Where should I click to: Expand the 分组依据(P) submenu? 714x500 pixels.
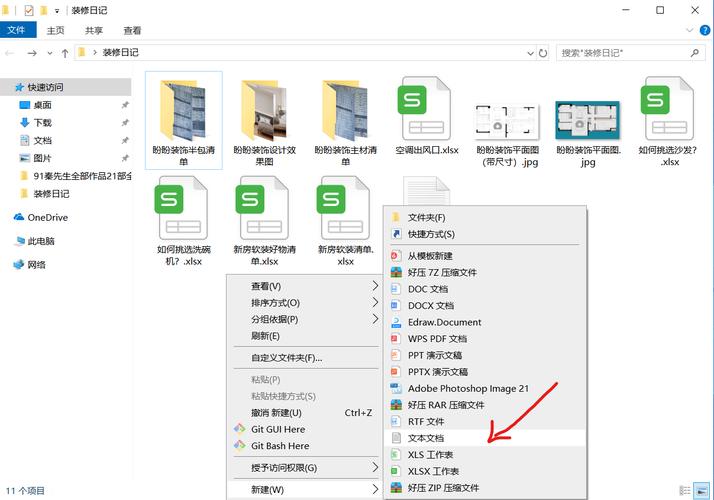[x=305, y=319]
